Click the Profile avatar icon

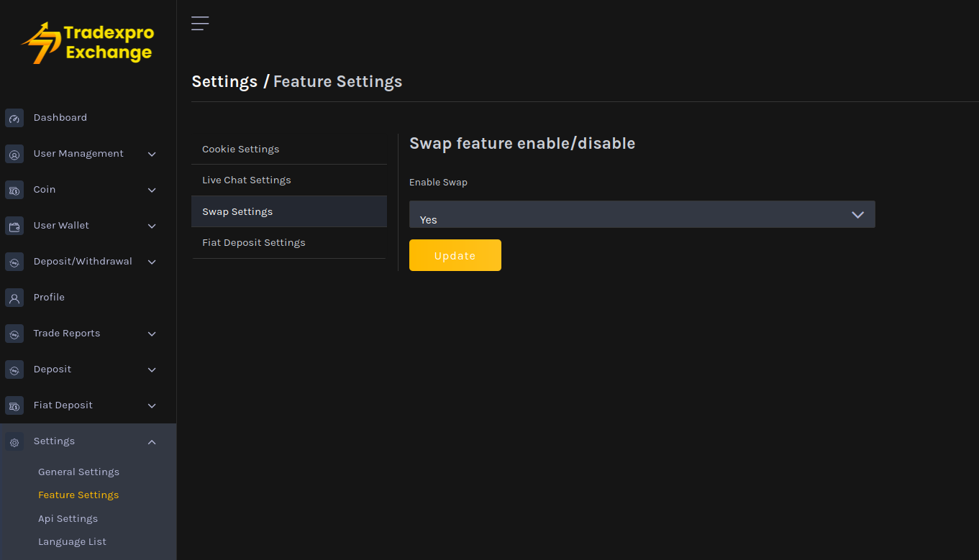pos(14,298)
